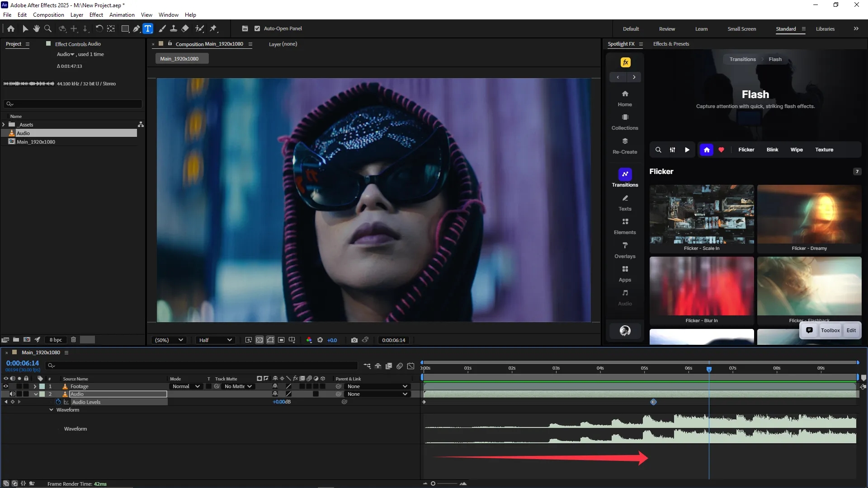Select the Type text tool
Viewport: 868px width, 488px height.
[148, 28]
